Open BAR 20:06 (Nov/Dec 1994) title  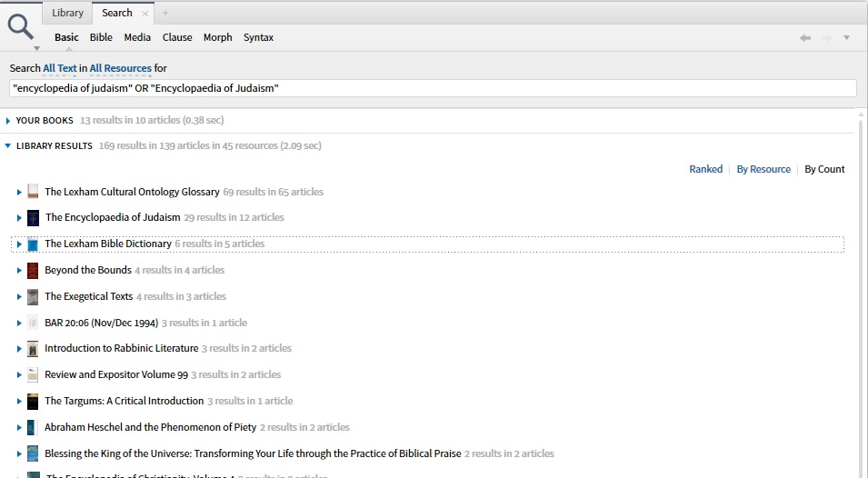[x=101, y=323]
